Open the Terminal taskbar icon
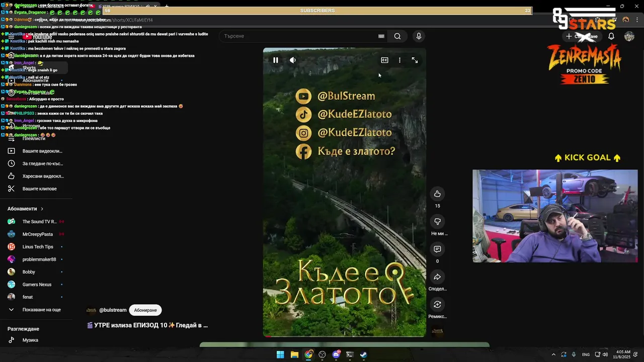 click(x=350, y=354)
